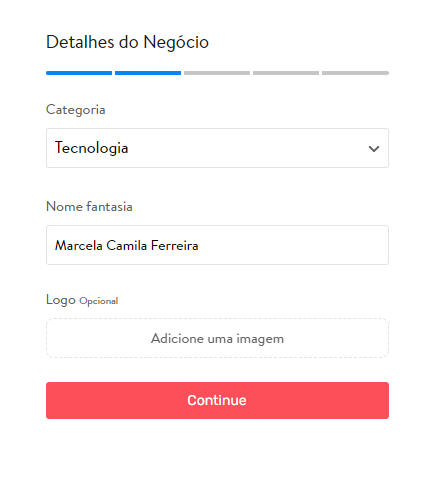
Task: Open the Categoria dropdown showing Tecnologia
Action: tap(217, 148)
